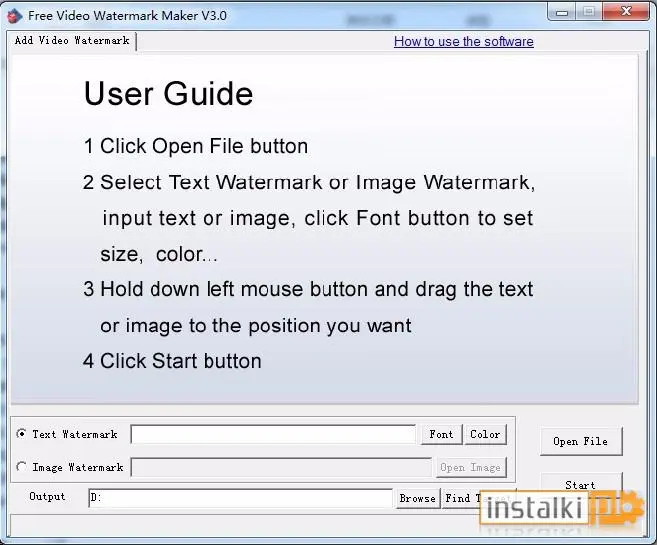
Task: Click the image watermark path field
Action: [281, 467]
